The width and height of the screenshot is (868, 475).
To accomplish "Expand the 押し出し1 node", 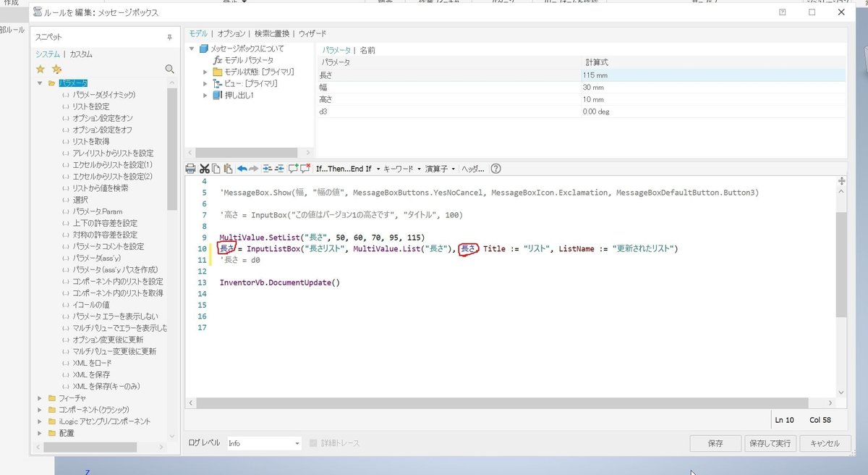I will click(205, 95).
